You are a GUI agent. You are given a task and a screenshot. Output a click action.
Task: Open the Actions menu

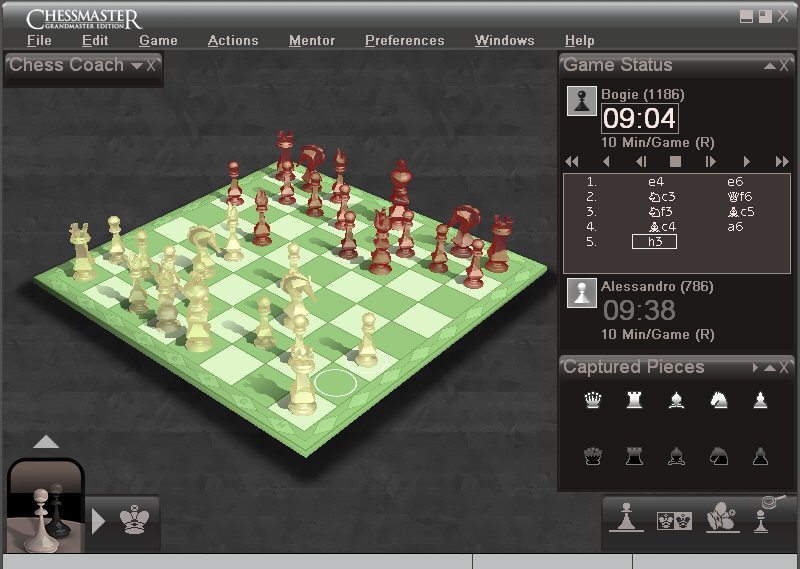click(233, 40)
